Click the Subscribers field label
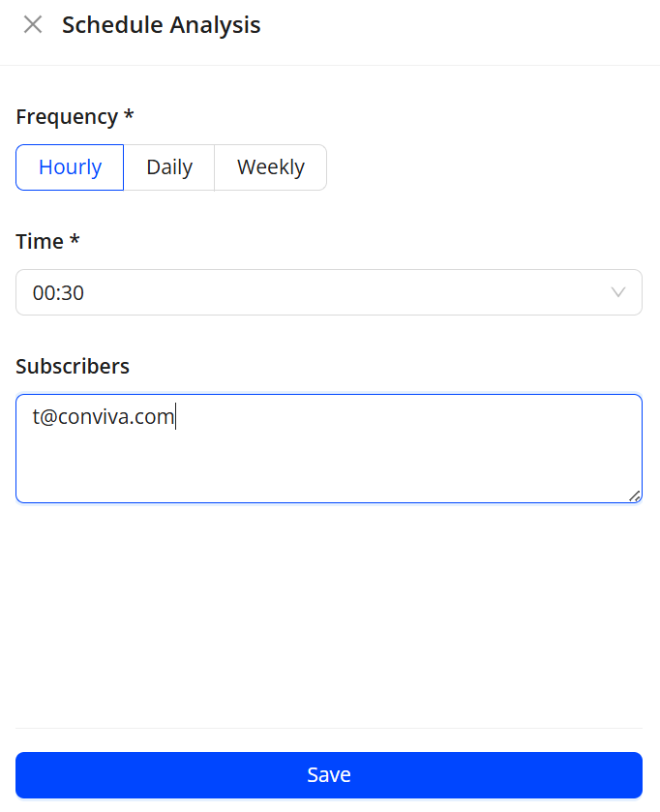Screen dimensions: 660x812 [x=73, y=367]
